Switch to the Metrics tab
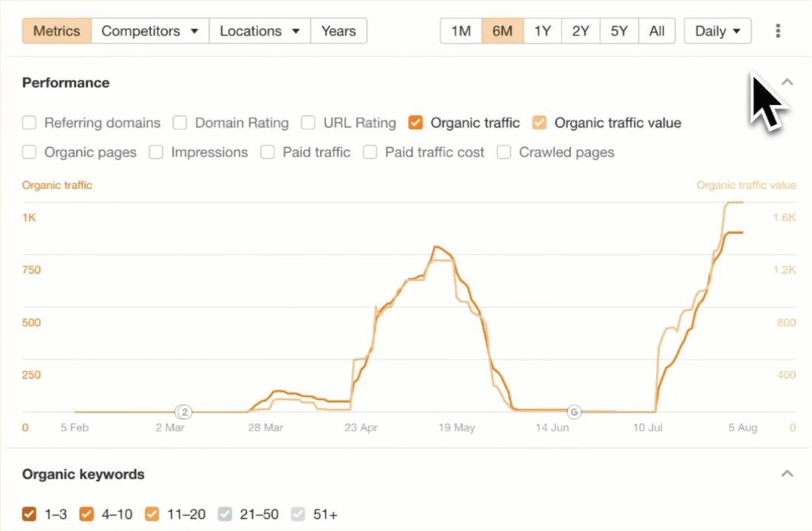Screen dimensions: 812x531 [x=56, y=30]
